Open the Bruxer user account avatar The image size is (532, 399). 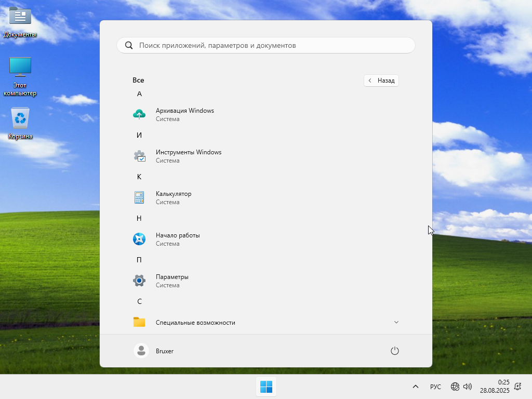point(141,351)
